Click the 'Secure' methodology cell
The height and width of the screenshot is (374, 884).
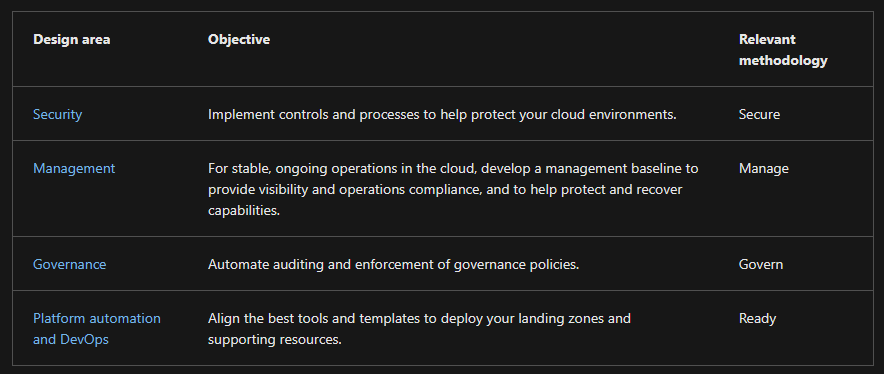(759, 114)
